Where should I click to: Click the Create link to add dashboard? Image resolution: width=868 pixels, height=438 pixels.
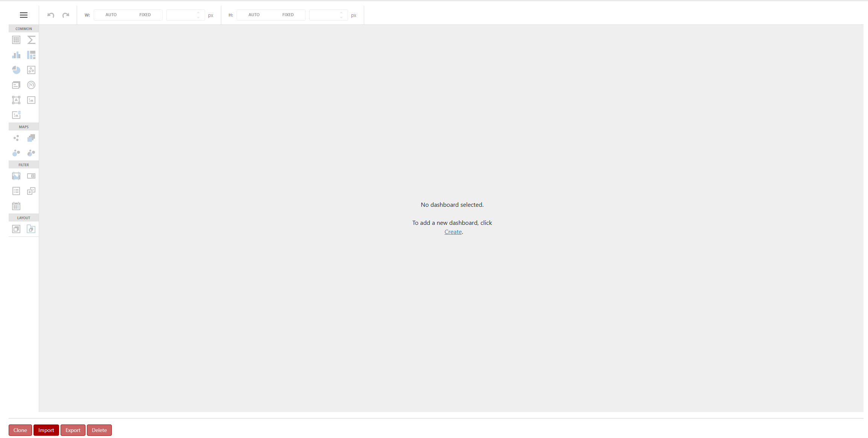pos(453,232)
